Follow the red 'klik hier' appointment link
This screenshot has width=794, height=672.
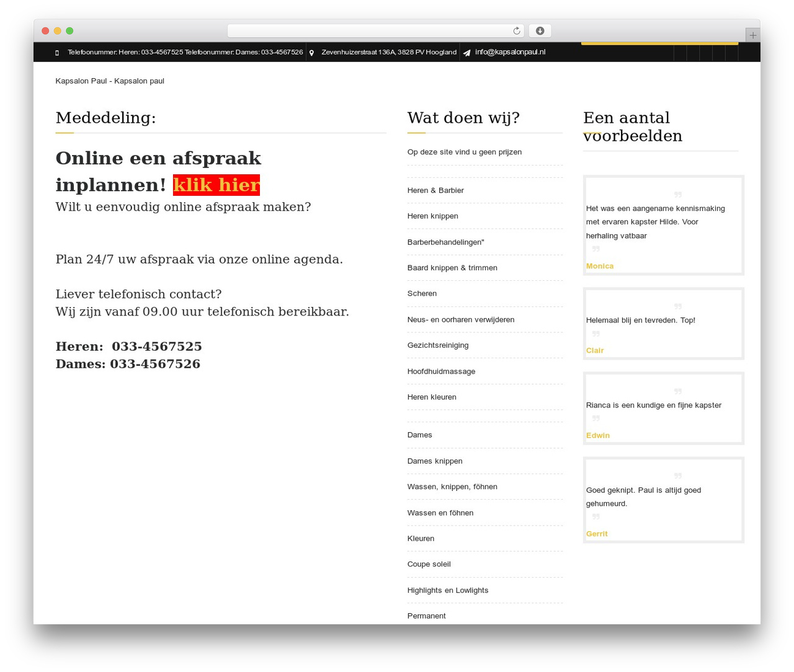pyautogui.click(x=216, y=185)
